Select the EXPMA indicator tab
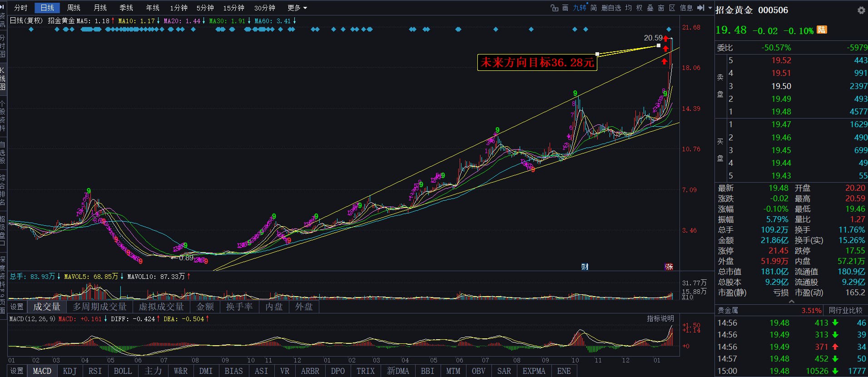 tap(534, 371)
